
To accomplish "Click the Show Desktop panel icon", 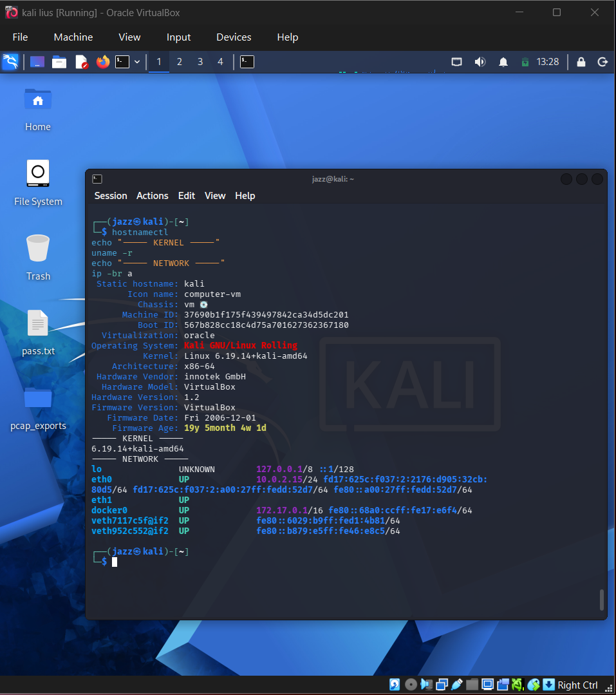I will tap(37, 62).
